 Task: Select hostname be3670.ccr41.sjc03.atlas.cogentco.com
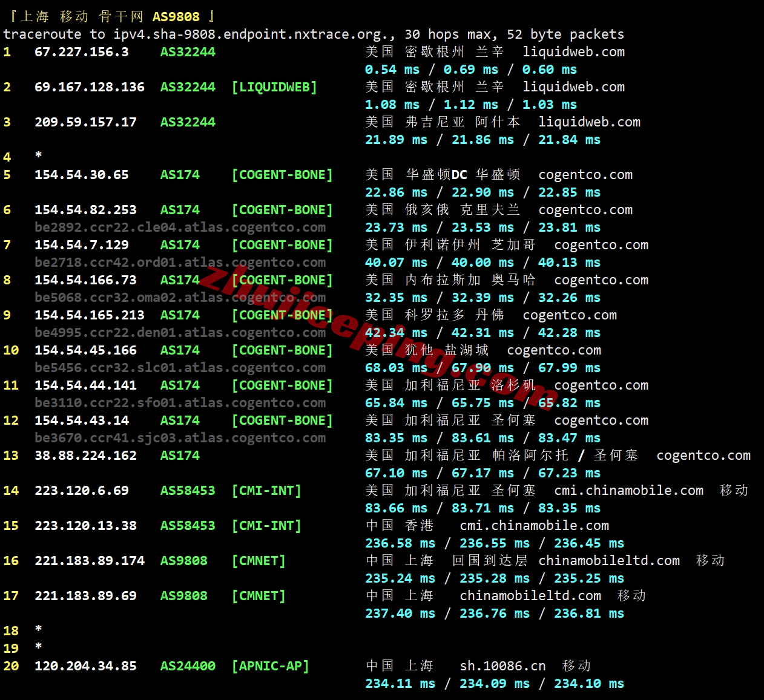coord(180,438)
